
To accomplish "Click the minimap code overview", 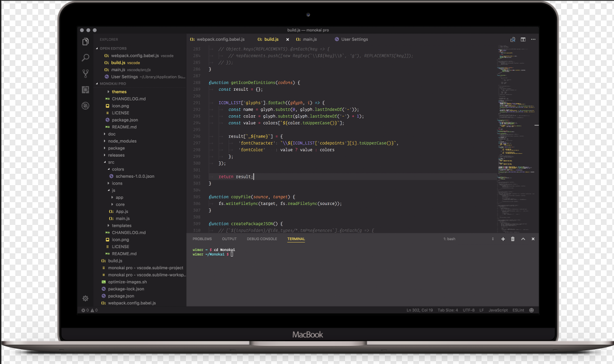I will coord(517,139).
